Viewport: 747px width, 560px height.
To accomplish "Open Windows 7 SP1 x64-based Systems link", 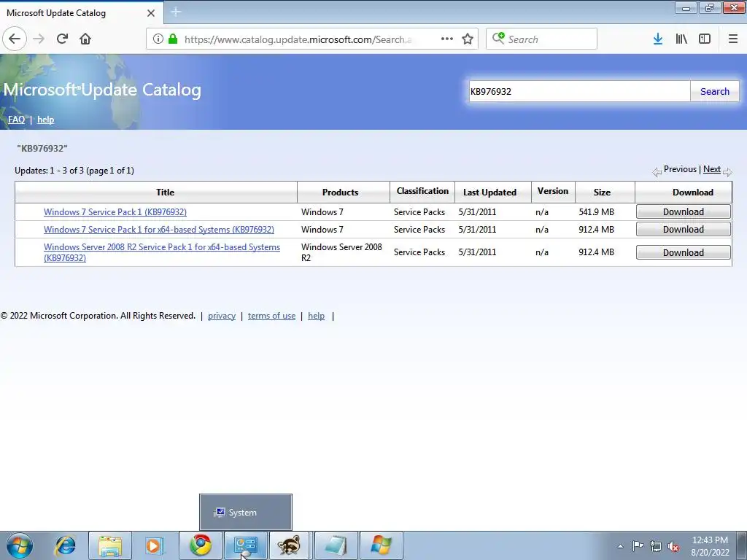I will [158, 230].
